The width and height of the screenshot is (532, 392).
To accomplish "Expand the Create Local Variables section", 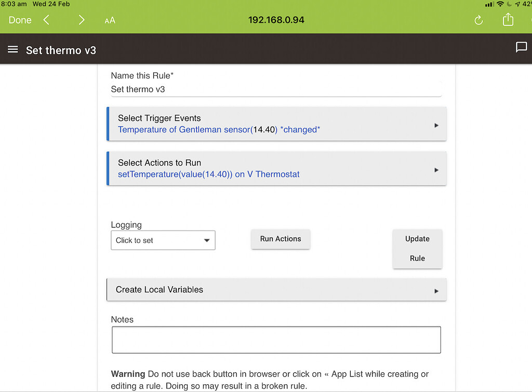I will point(276,290).
